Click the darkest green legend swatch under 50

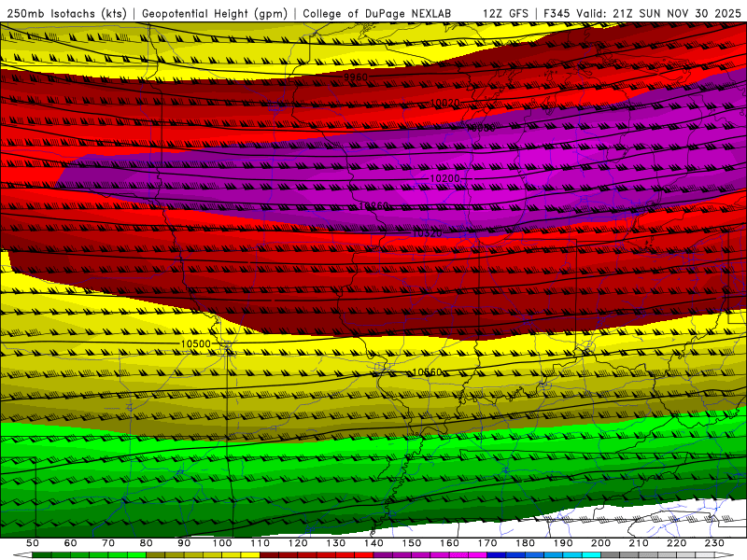click(42, 555)
